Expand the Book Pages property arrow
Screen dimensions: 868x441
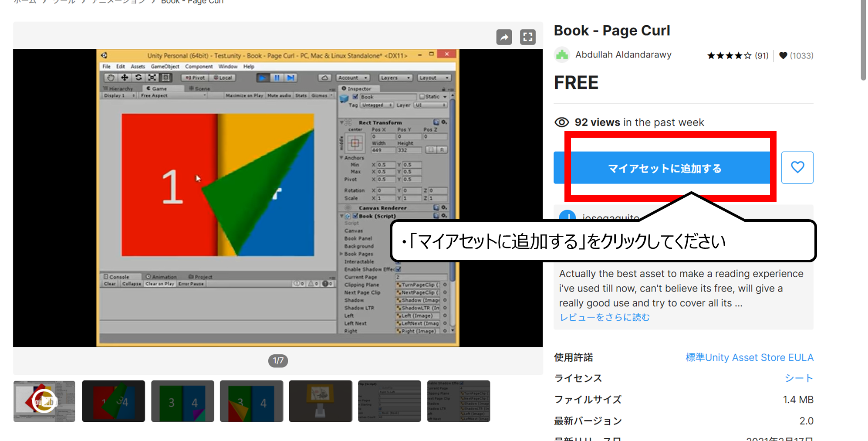[341, 254]
